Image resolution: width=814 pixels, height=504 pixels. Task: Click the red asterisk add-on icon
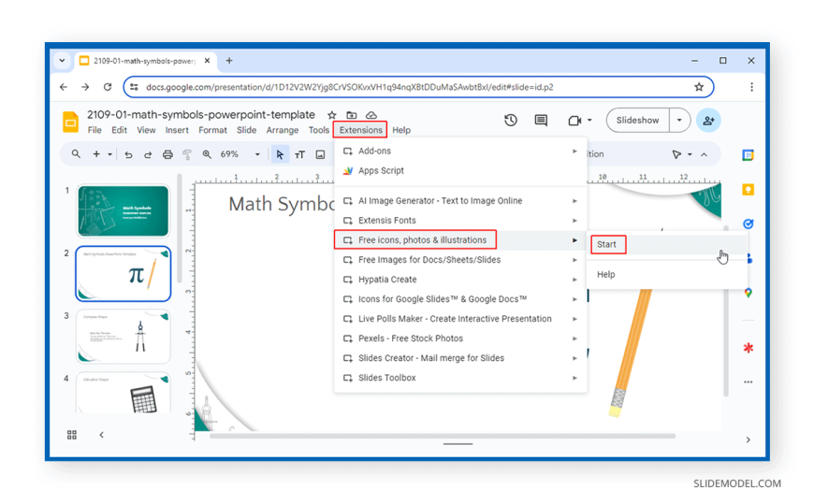[749, 348]
